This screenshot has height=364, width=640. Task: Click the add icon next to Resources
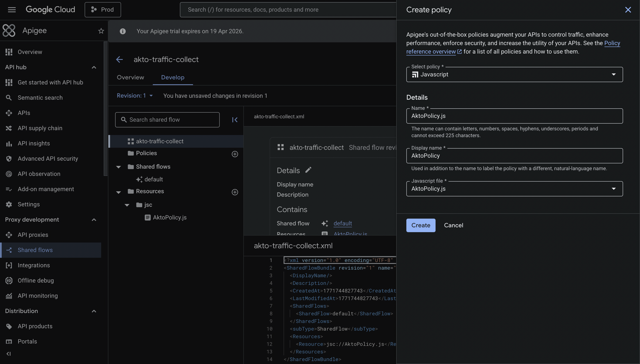234,192
